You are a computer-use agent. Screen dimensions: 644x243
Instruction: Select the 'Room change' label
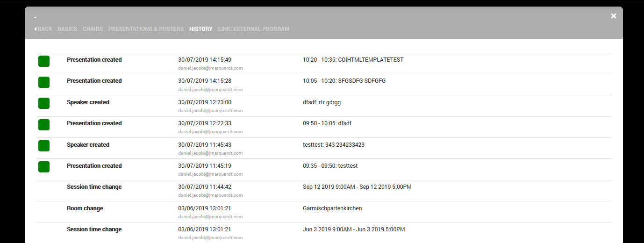85,208
